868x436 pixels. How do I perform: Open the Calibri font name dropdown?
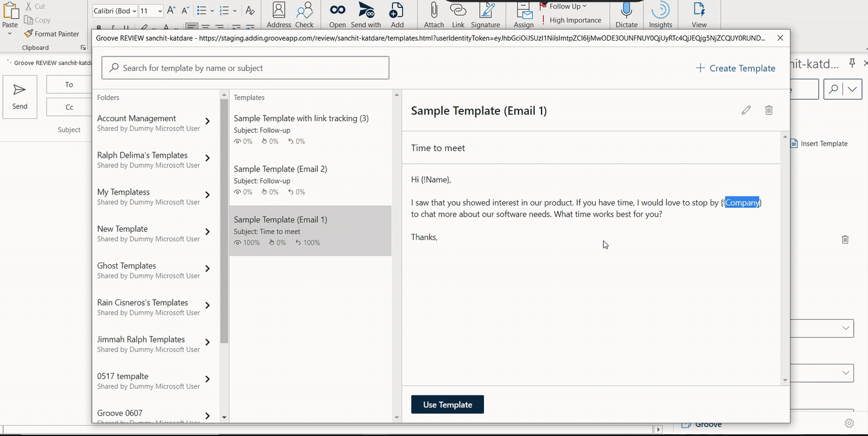[x=115, y=11]
